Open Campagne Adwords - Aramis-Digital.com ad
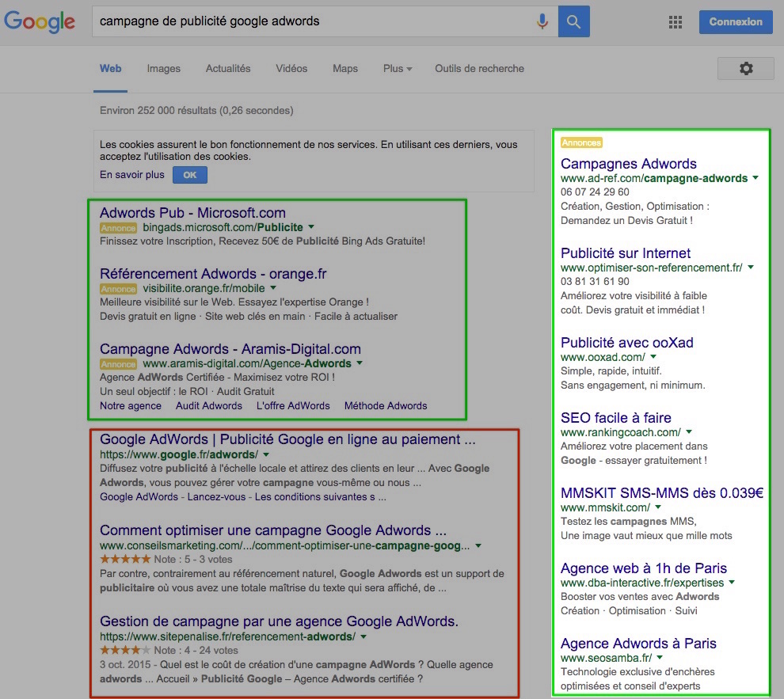Screen dimensions: 784x699 (230, 349)
